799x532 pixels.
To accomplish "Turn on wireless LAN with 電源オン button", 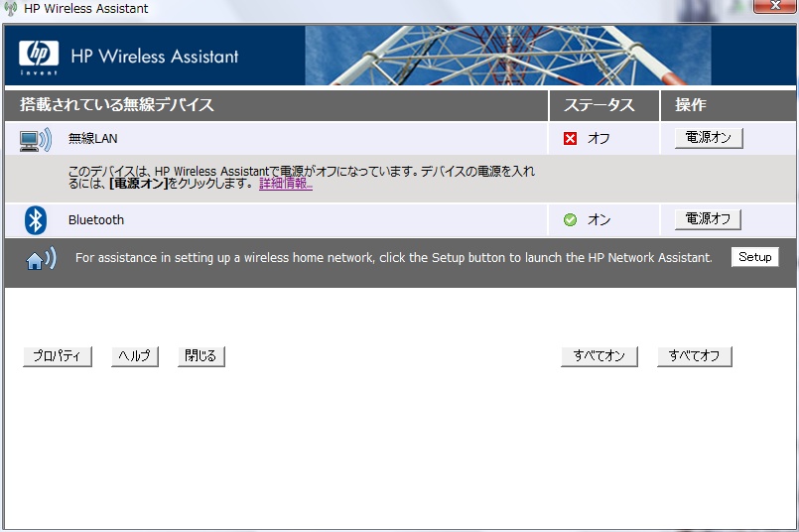I will pyautogui.click(x=709, y=138).
